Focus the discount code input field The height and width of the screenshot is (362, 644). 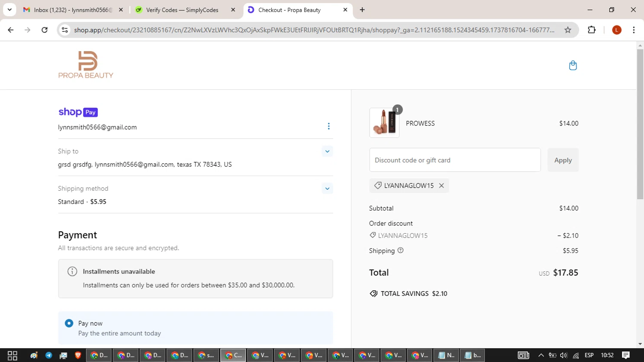(x=455, y=160)
